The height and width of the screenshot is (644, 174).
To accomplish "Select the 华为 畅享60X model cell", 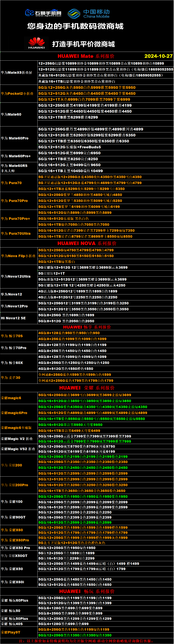I will point(19,363).
